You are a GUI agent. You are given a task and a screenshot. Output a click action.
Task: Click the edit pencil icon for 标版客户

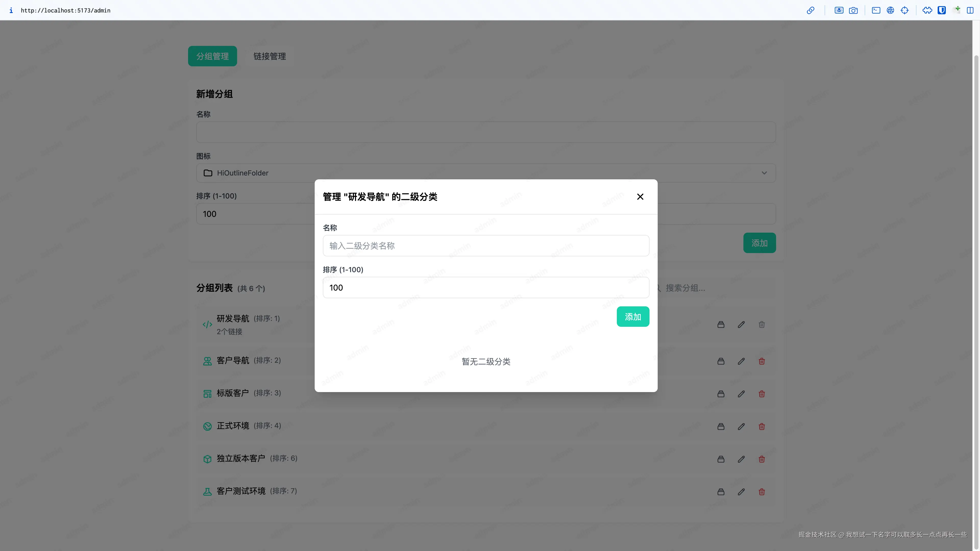[741, 394]
